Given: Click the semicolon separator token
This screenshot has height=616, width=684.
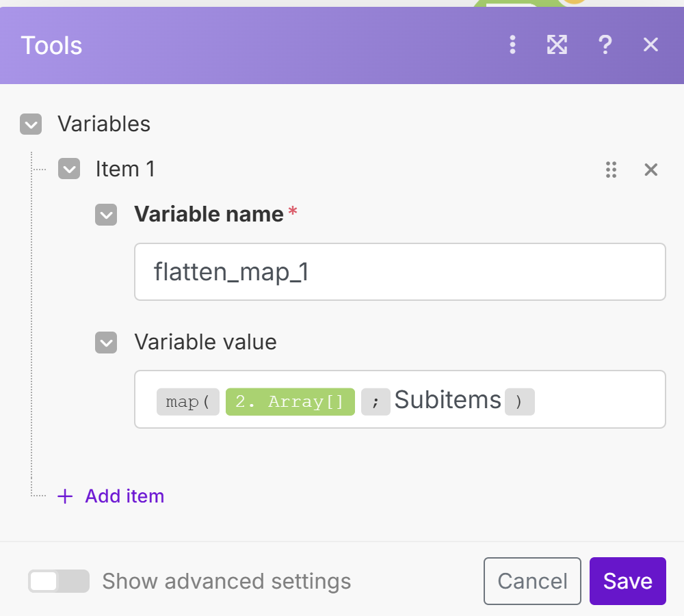Looking at the screenshot, I should (x=376, y=401).
